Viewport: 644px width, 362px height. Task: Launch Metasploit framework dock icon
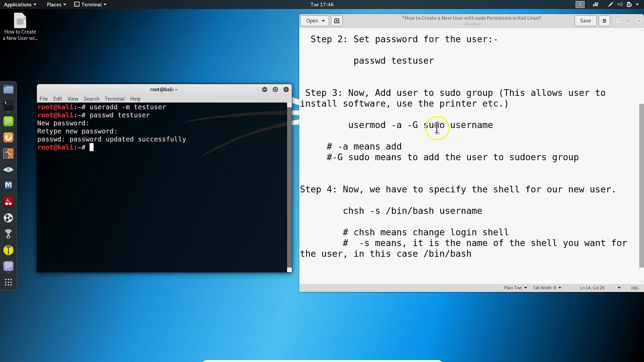point(8,186)
